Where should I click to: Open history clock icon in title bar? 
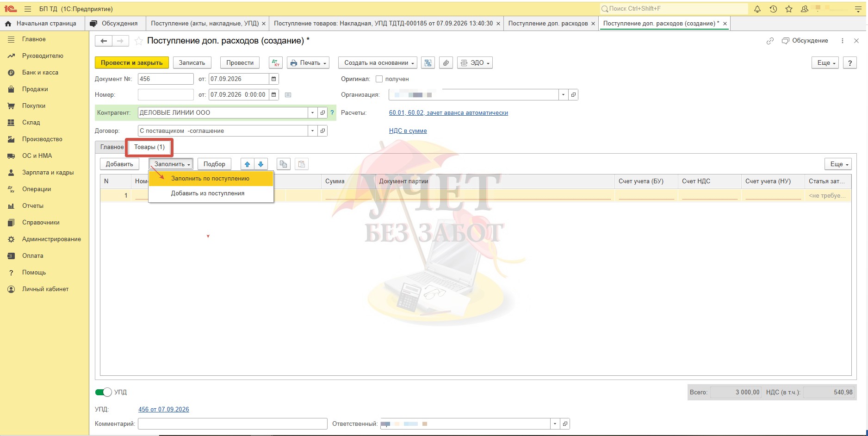773,9
